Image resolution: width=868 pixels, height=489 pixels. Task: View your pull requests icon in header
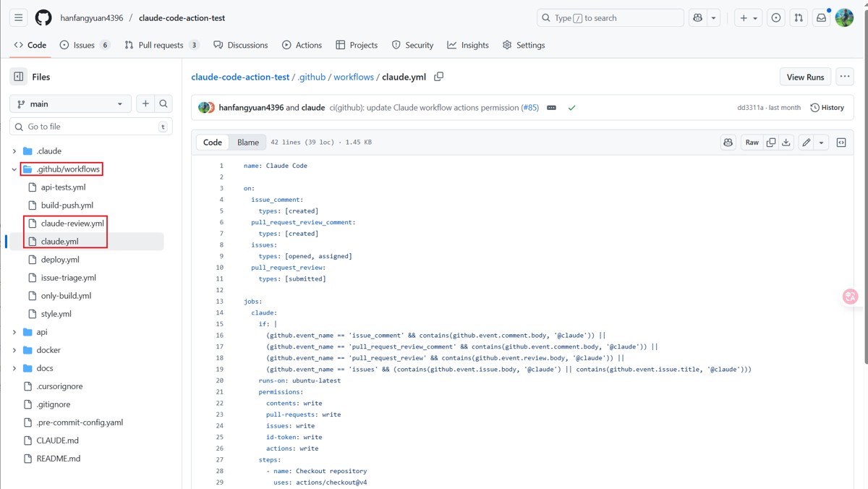click(x=799, y=17)
